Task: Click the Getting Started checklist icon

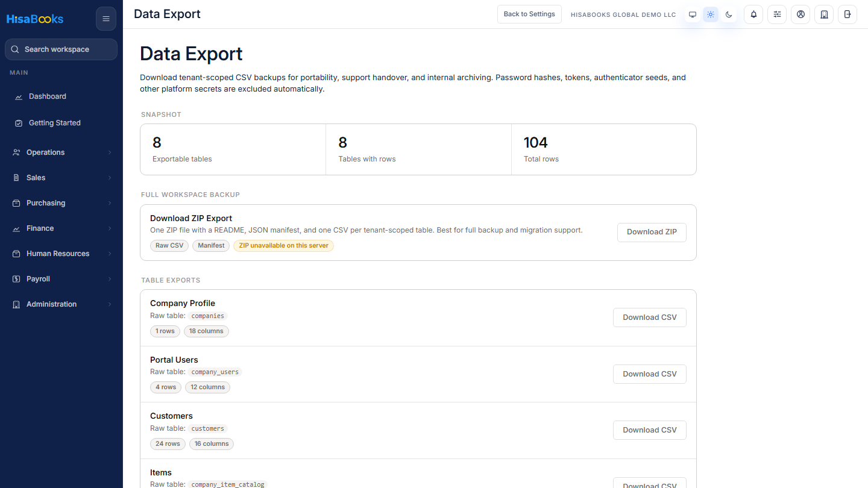Action: (19, 123)
